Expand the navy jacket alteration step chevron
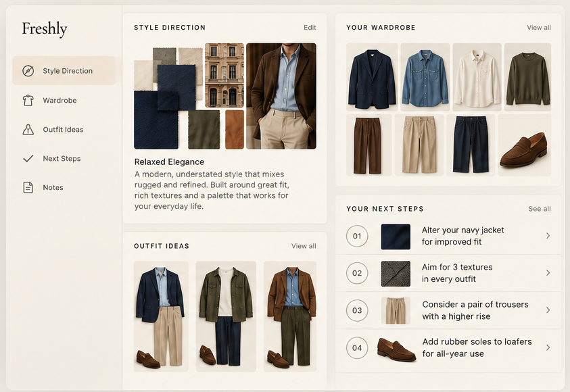Screen dimensions: 570x392 click(x=548, y=236)
